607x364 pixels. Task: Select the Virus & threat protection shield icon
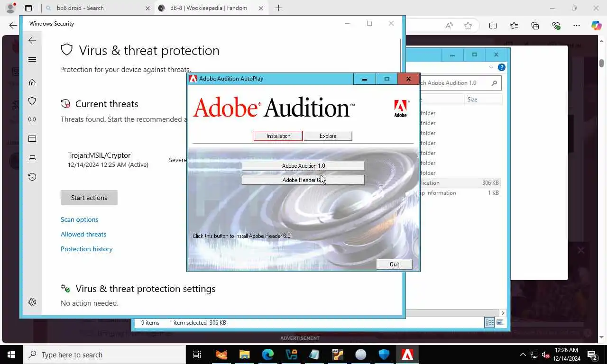click(x=32, y=101)
